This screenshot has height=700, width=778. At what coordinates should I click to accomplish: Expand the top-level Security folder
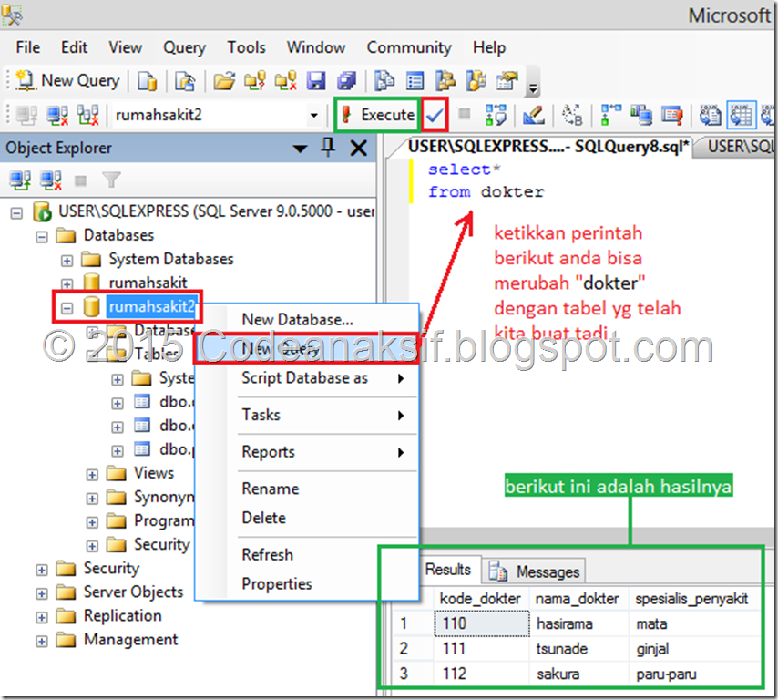point(42,570)
